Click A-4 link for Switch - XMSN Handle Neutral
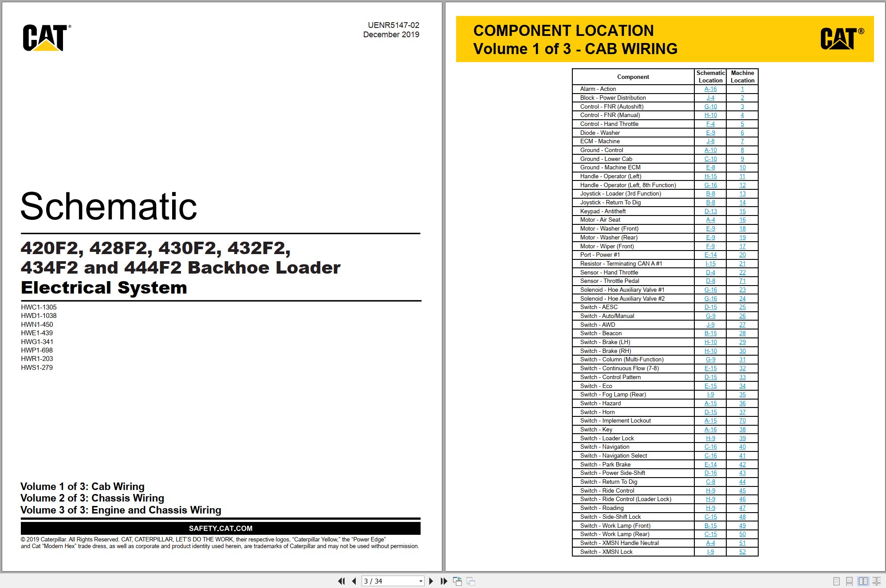Viewport: 886px width, 588px height. [x=710, y=543]
